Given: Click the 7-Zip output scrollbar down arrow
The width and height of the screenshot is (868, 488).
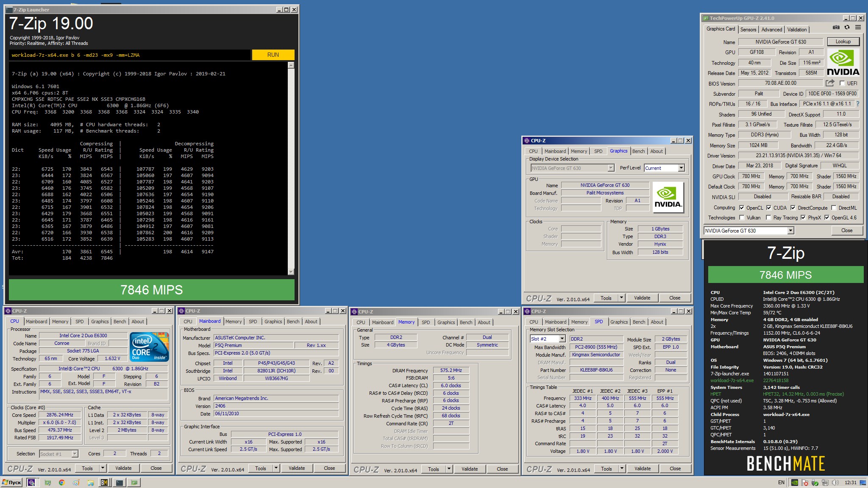Looking at the screenshot, I should click(x=291, y=272).
